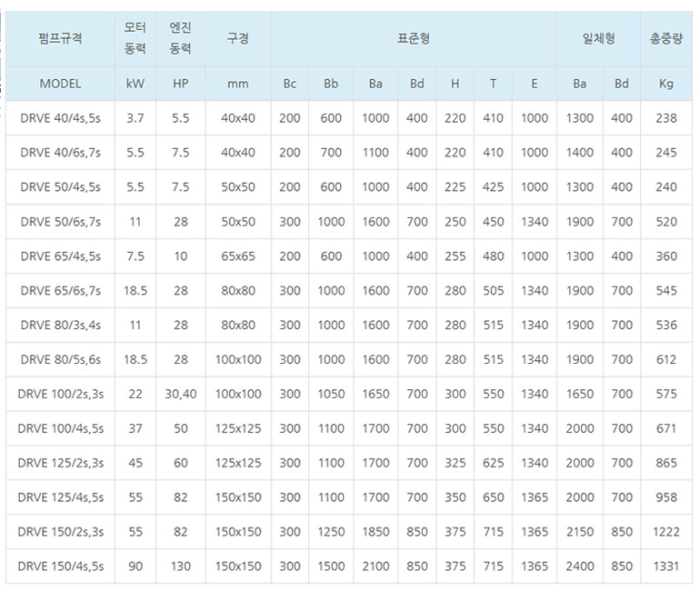The image size is (700, 612).
Task: Click the 2100 Ba value
Action: 375,567
